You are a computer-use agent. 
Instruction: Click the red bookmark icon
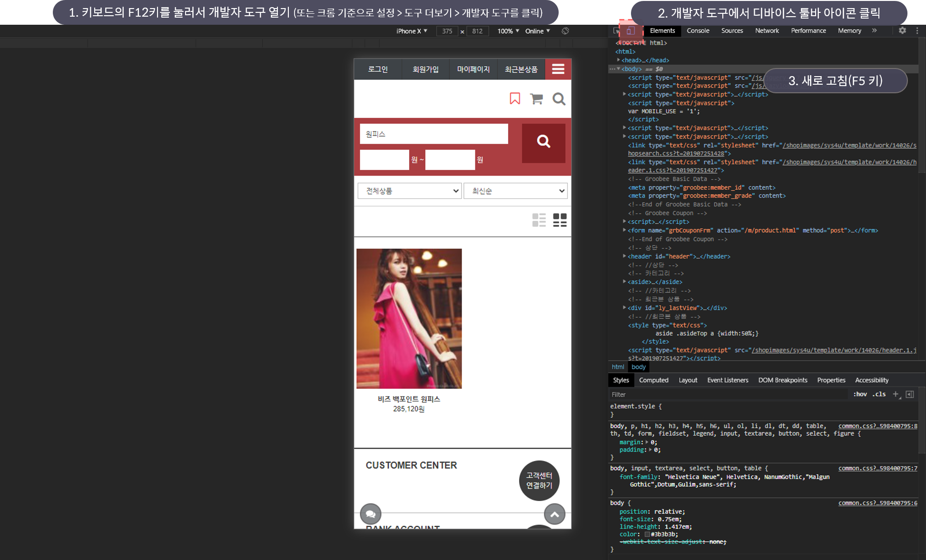pyautogui.click(x=514, y=98)
